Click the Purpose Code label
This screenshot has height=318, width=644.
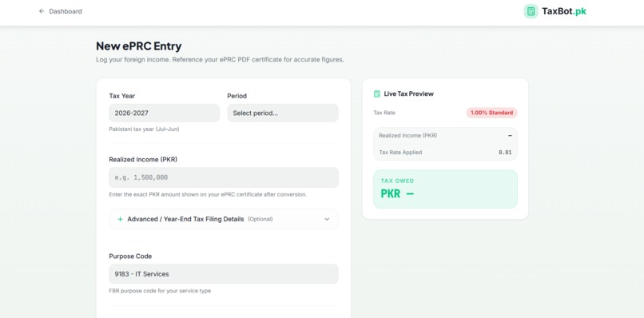(x=130, y=256)
